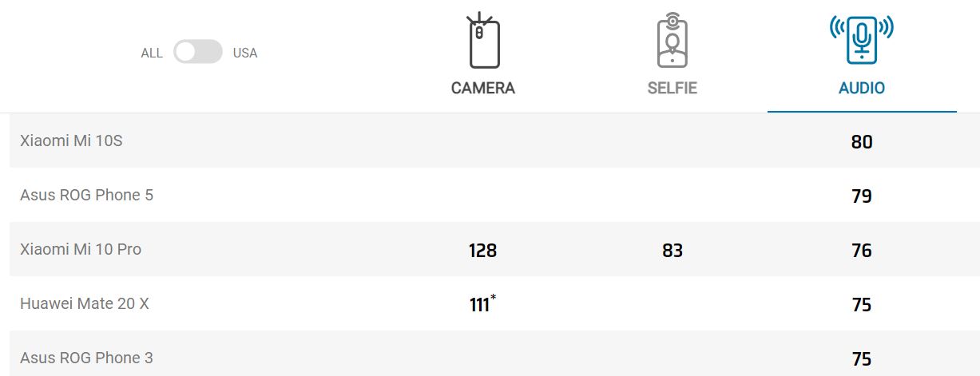Screen dimensions: 980x376
Task: Open the Asus ROG Phone 3 entry
Action: (x=86, y=358)
